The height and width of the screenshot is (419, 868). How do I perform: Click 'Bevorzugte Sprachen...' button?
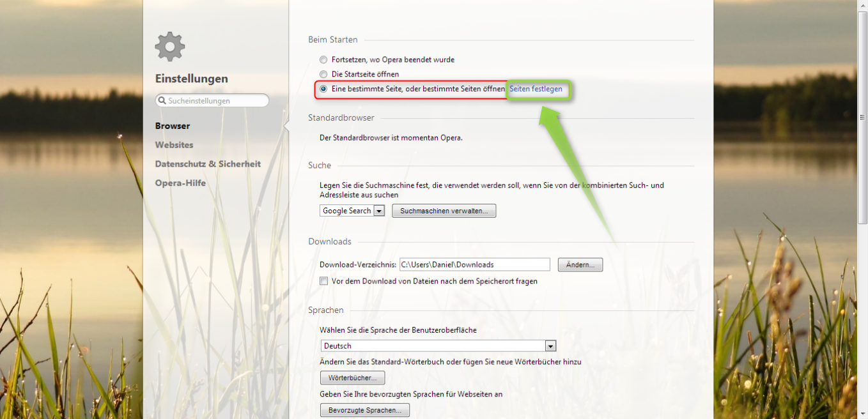pos(364,410)
